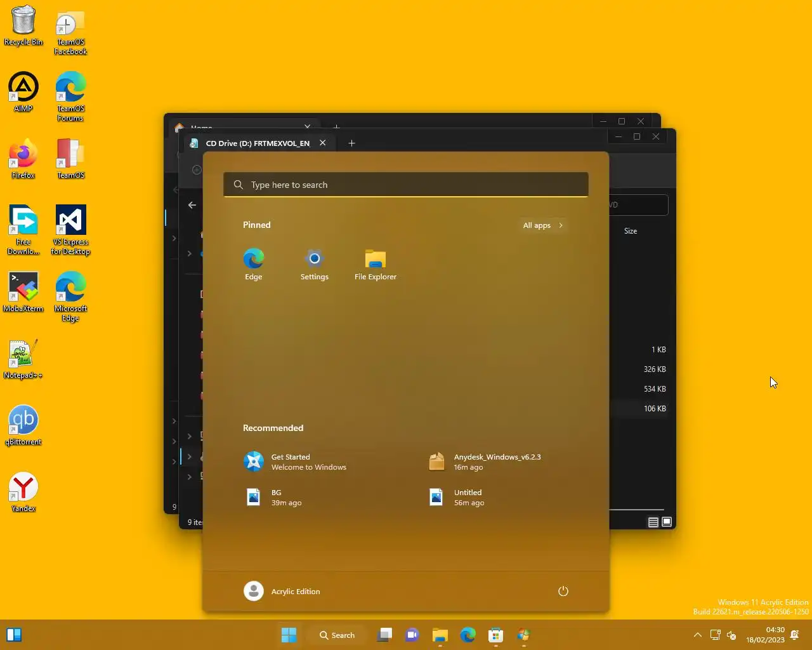Go back in the CD Drive Explorer window
This screenshot has height=650, width=812.
[192, 205]
